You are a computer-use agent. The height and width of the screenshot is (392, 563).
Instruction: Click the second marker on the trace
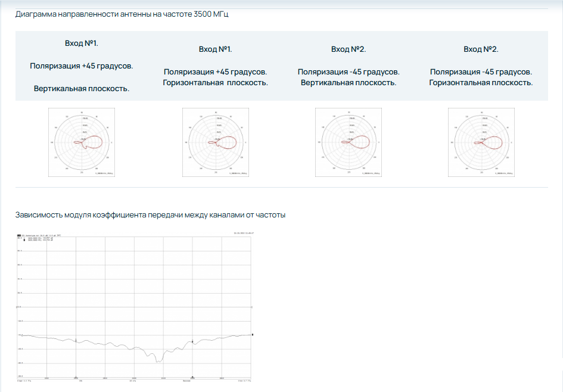point(192,342)
